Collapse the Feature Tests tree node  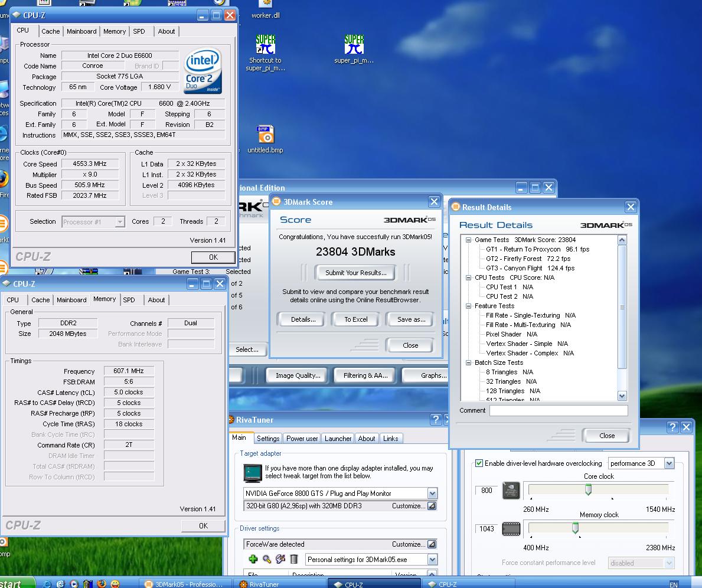coord(468,306)
